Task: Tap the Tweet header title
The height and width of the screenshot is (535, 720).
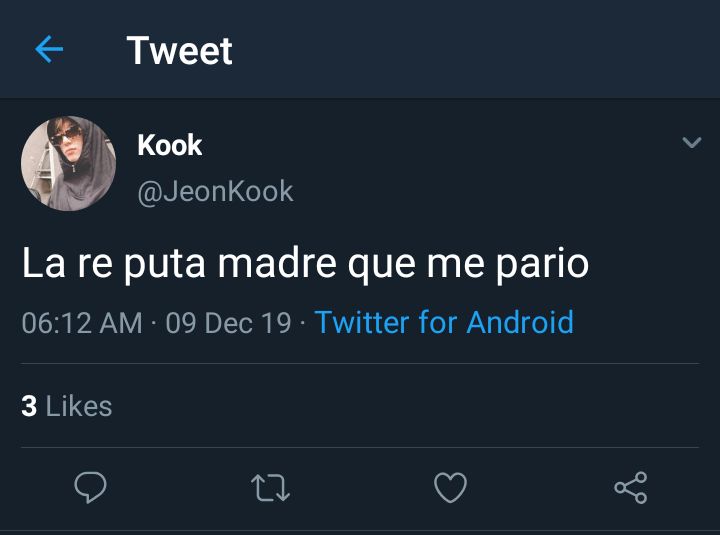Action: [x=180, y=50]
